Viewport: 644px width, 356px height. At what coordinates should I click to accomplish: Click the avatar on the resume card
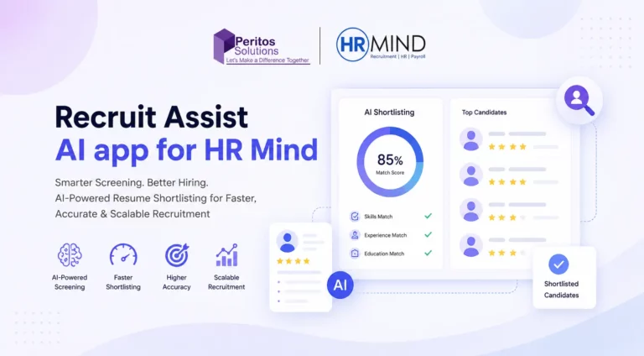tap(287, 241)
